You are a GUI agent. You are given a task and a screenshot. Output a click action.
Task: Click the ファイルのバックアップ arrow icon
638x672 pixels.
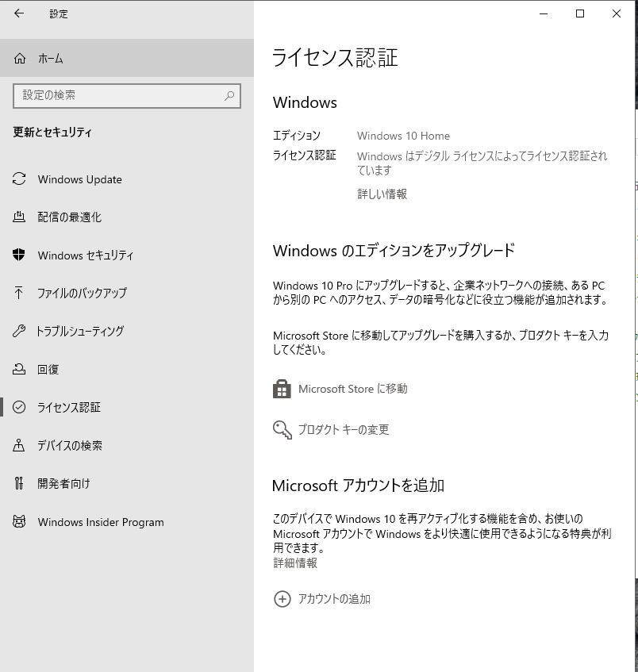[x=19, y=293]
